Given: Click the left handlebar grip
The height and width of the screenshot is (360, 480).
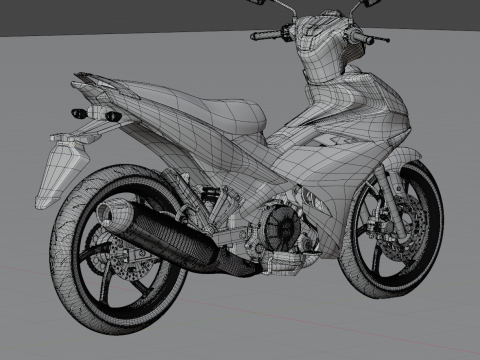Looking at the screenshot, I should pyautogui.click(x=267, y=35).
